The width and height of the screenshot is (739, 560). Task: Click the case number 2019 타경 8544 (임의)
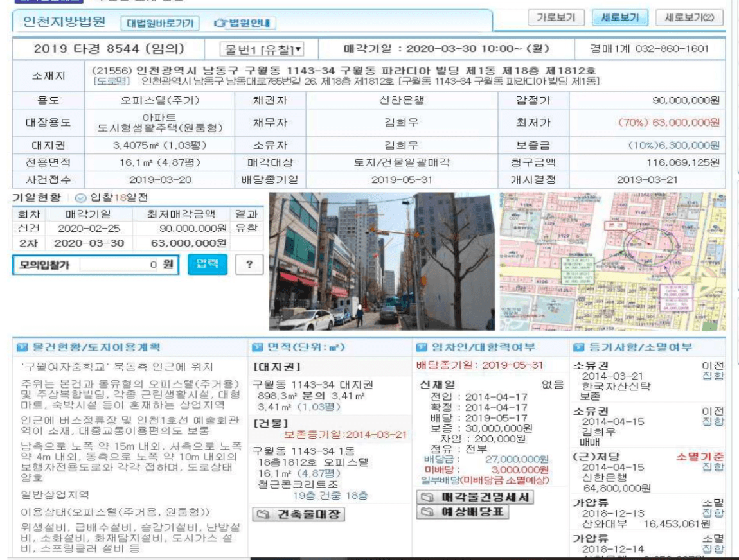(109, 49)
